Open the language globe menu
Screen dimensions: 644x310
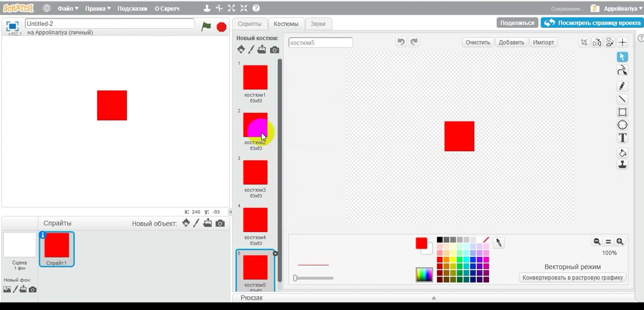tap(46, 8)
